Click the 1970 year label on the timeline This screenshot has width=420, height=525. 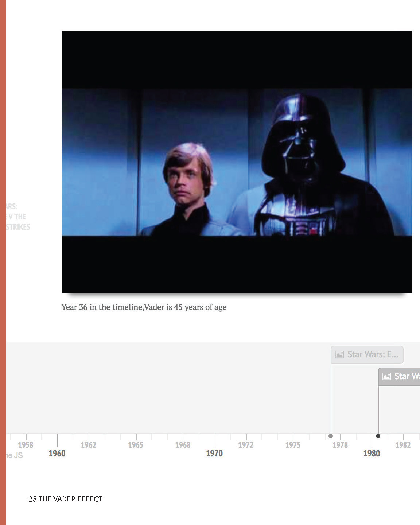pos(214,454)
